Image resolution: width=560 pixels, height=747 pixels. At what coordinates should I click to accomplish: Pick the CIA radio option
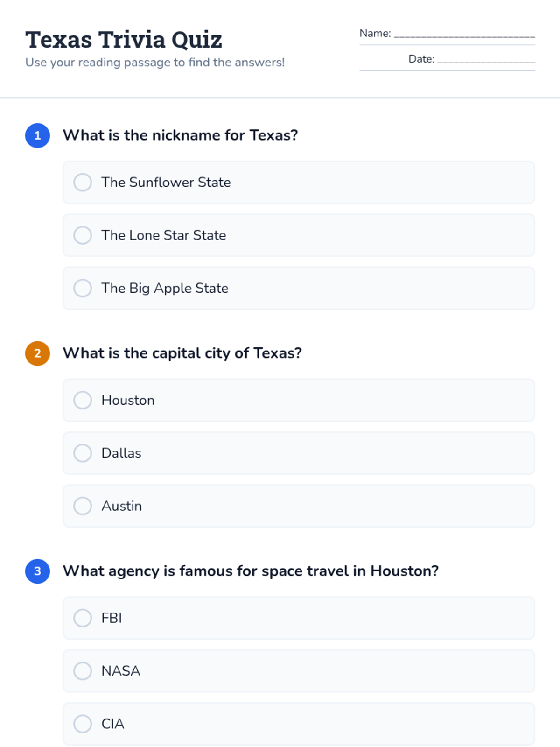point(83,724)
